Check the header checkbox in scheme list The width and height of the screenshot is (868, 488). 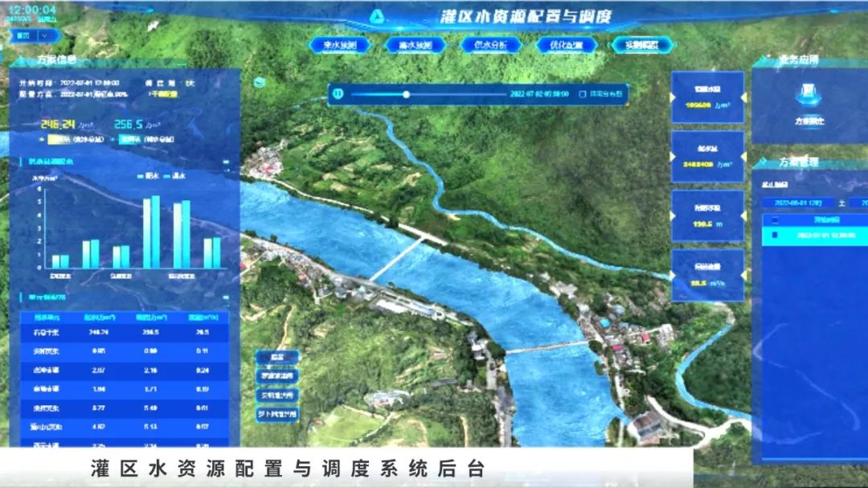[774, 219]
